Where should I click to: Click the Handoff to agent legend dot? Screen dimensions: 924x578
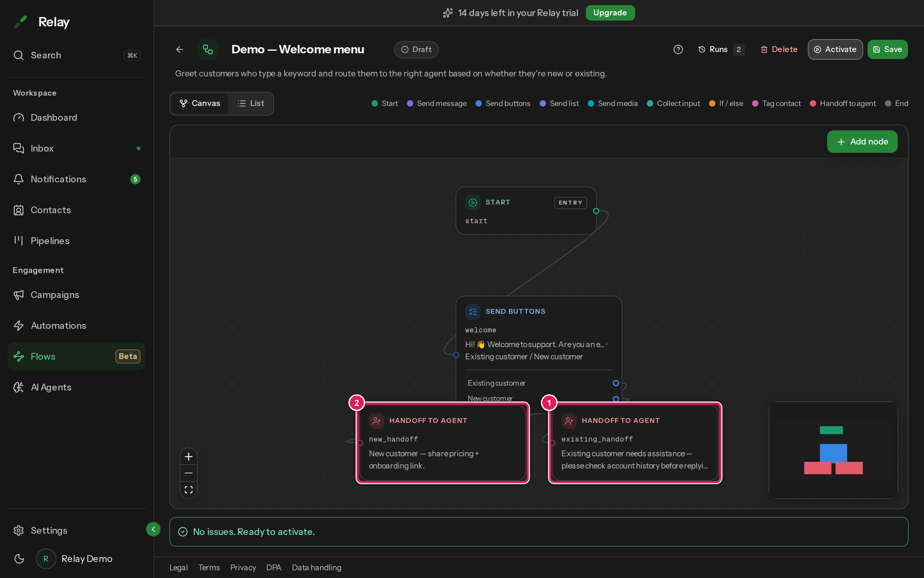[x=813, y=103]
